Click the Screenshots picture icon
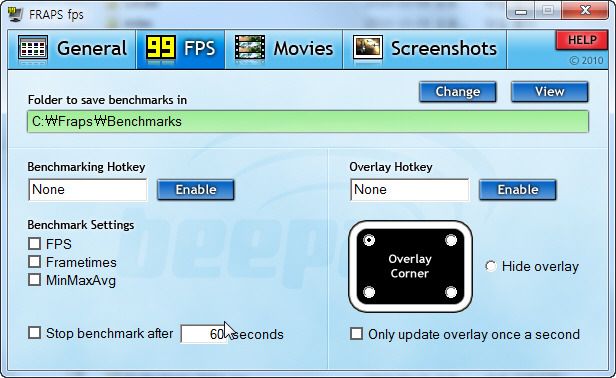616x378 pixels. [x=368, y=49]
